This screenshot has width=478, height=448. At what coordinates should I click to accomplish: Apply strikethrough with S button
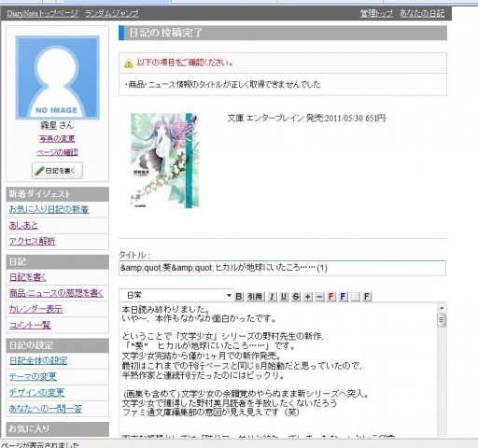(x=296, y=296)
